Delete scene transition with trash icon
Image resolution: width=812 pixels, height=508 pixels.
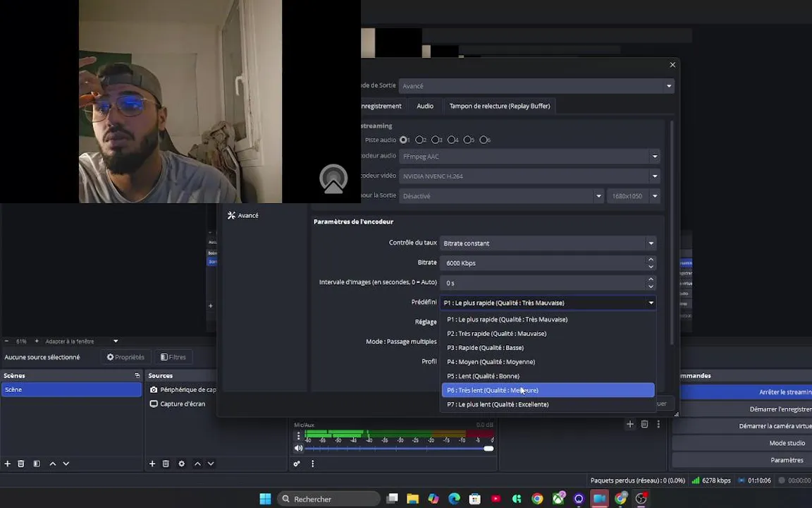[645, 424]
